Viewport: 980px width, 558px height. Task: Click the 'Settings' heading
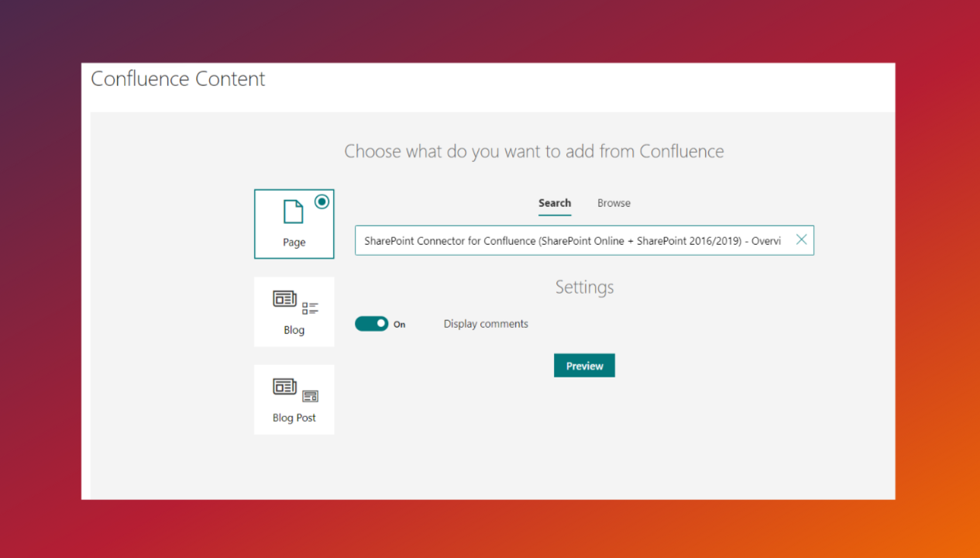click(584, 287)
